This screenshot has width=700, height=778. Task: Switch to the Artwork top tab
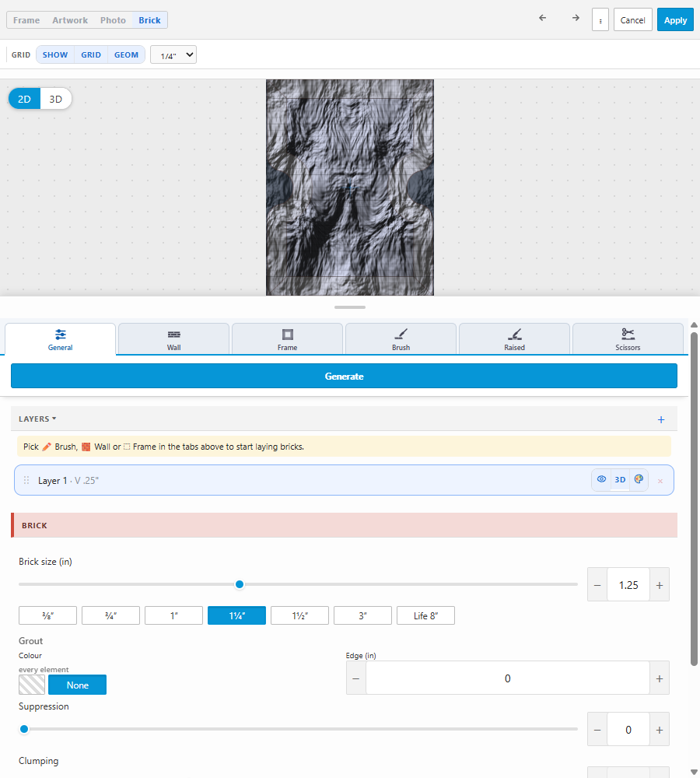[x=70, y=20]
